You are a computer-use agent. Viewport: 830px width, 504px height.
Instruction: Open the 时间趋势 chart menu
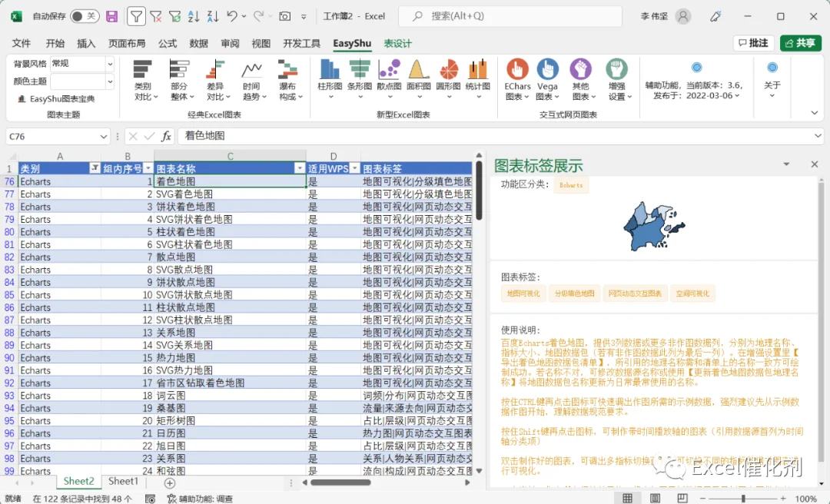pyautogui.click(x=253, y=80)
